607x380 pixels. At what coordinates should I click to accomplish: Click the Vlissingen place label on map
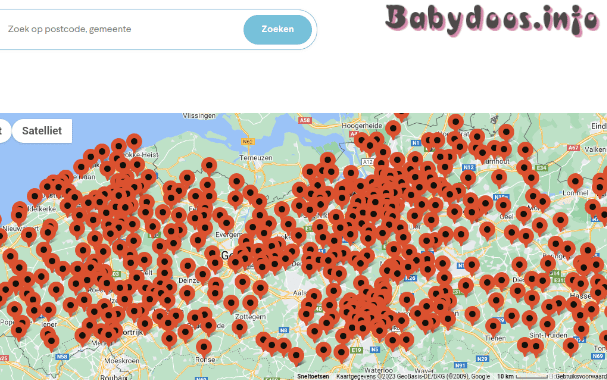pyautogui.click(x=199, y=116)
